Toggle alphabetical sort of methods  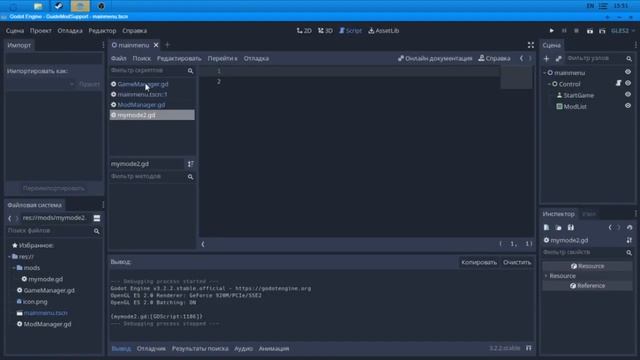[190, 164]
